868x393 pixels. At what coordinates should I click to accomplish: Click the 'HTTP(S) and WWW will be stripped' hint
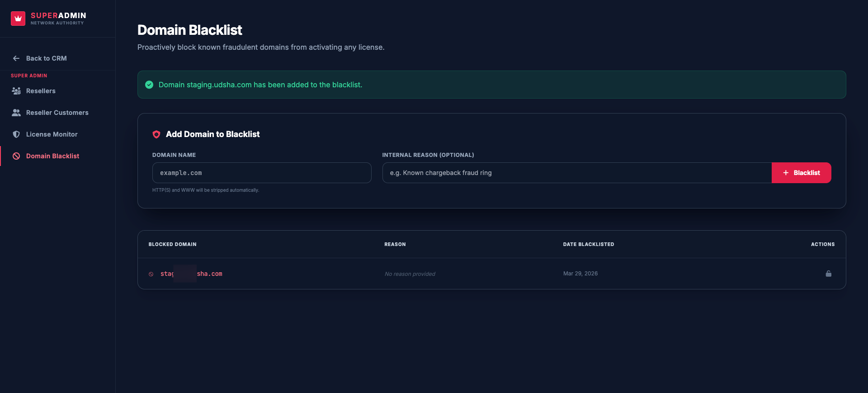(206, 190)
